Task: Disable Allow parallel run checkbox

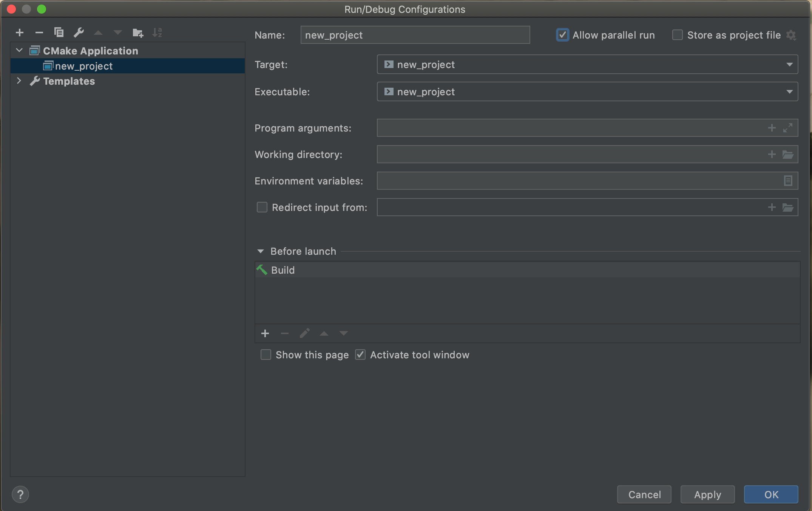Action: 563,35
